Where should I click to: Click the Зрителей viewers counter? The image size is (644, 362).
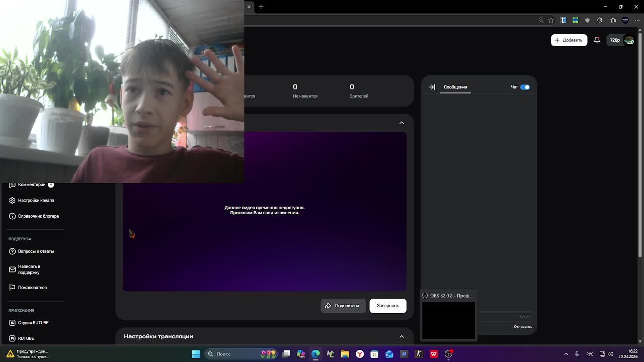pos(359,90)
